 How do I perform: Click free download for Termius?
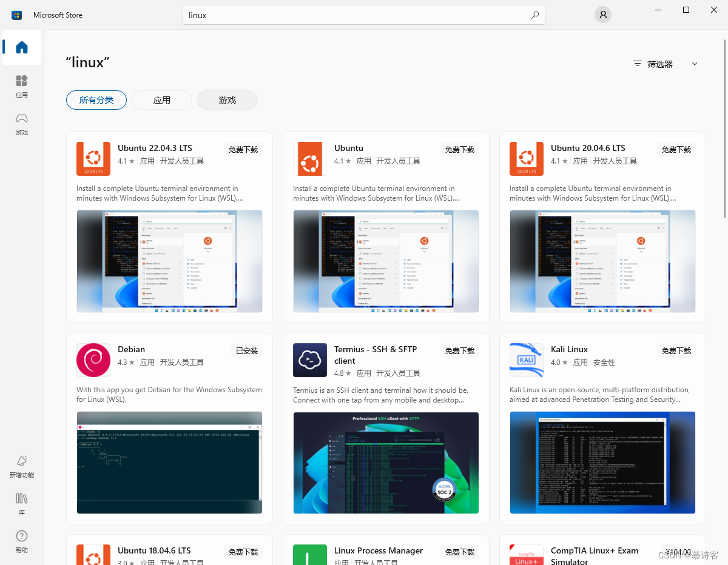(x=460, y=350)
